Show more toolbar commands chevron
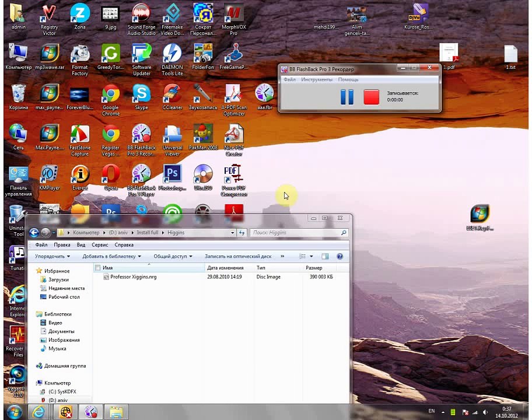 pyautogui.click(x=282, y=256)
